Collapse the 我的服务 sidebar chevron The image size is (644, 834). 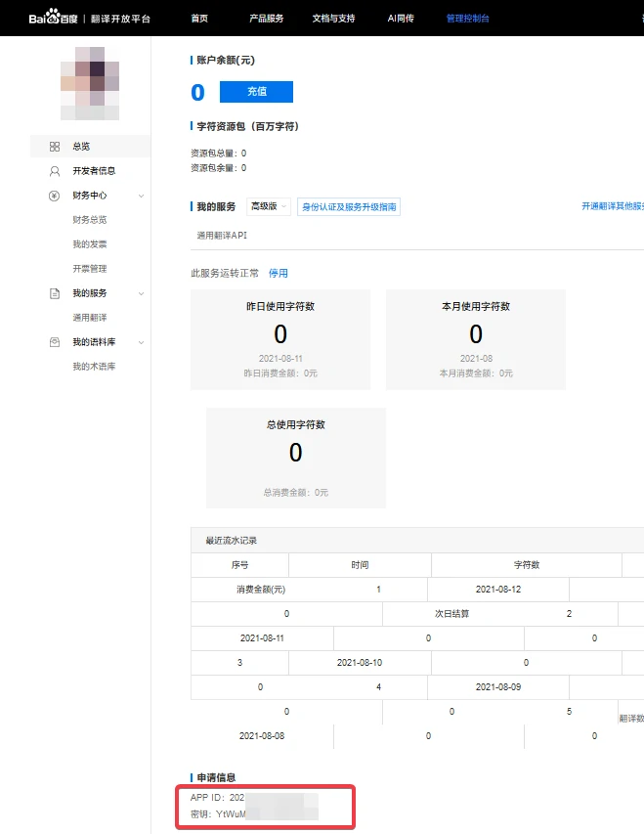(141, 293)
